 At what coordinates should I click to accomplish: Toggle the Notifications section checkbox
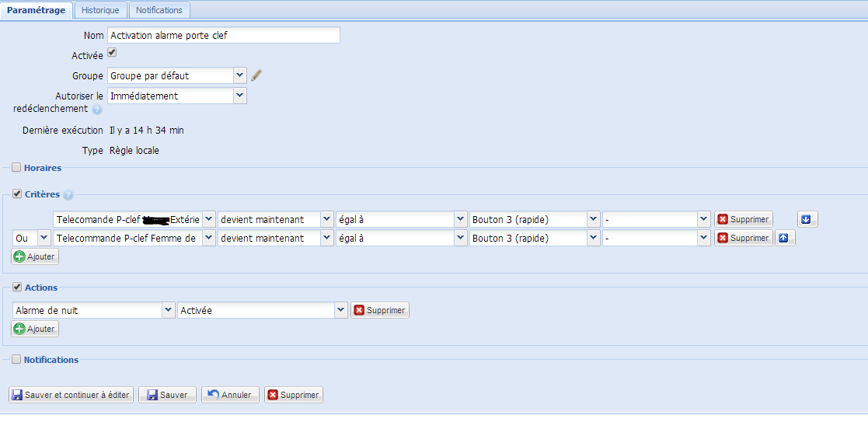point(16,360)
